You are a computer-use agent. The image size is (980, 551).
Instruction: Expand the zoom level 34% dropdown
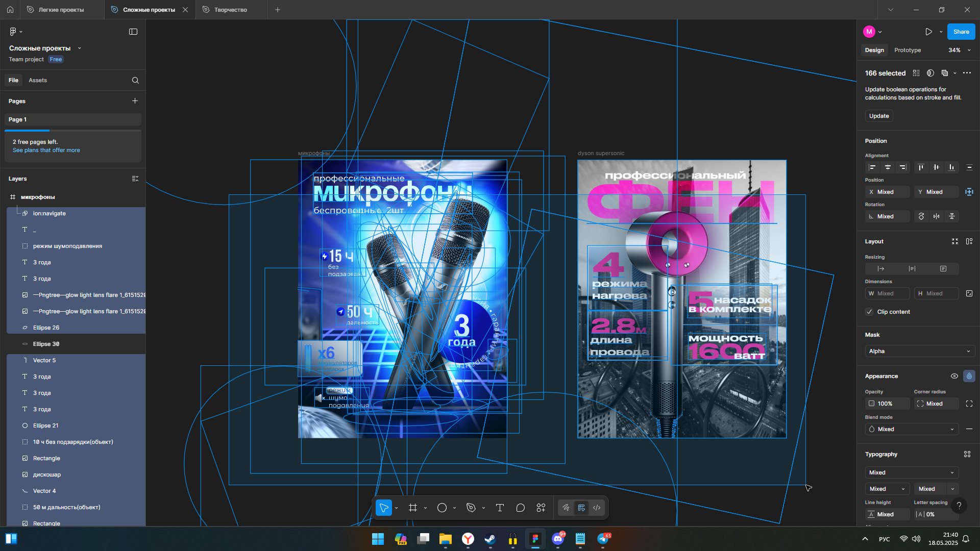pyautogui.click(x=960, y=50)
